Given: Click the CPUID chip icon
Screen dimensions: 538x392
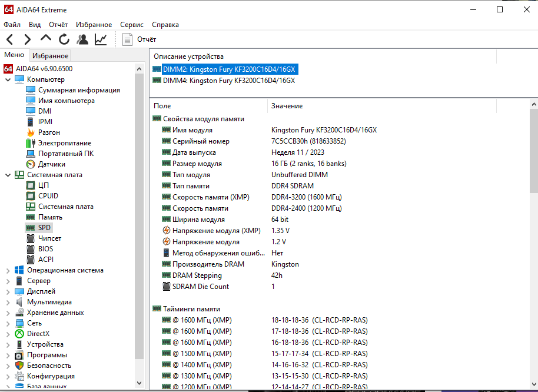Looking at the screenshot, I should click(31, 196).
